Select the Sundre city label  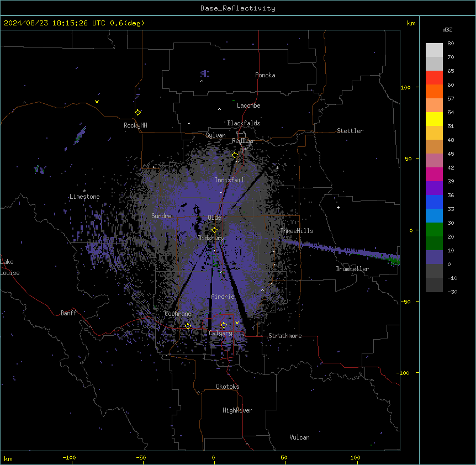161,216
